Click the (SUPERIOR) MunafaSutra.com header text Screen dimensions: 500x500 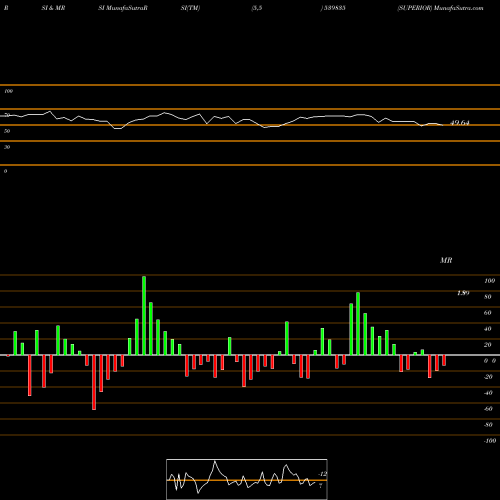point(440,8)
